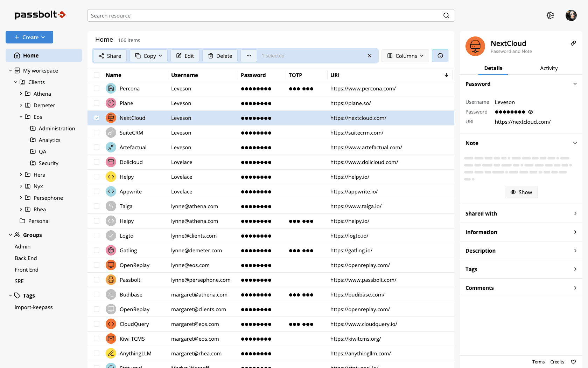Open the Copy dropdown menu
The width and height of the screenshot is (588, 368).
tap(148, 55)
